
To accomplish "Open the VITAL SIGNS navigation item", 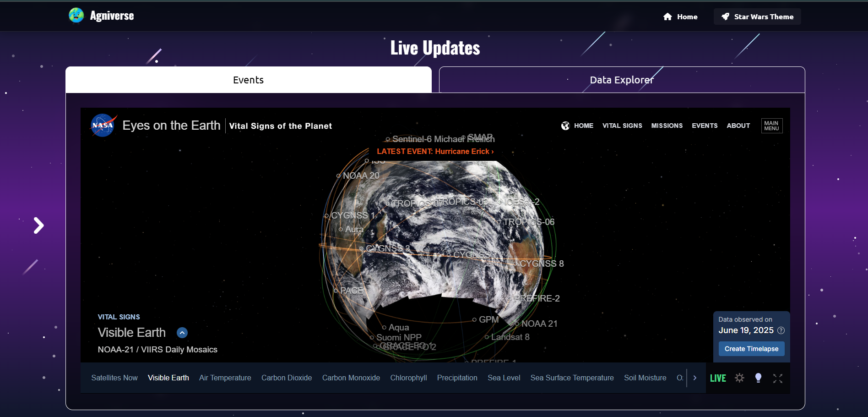I will (622, 126).
